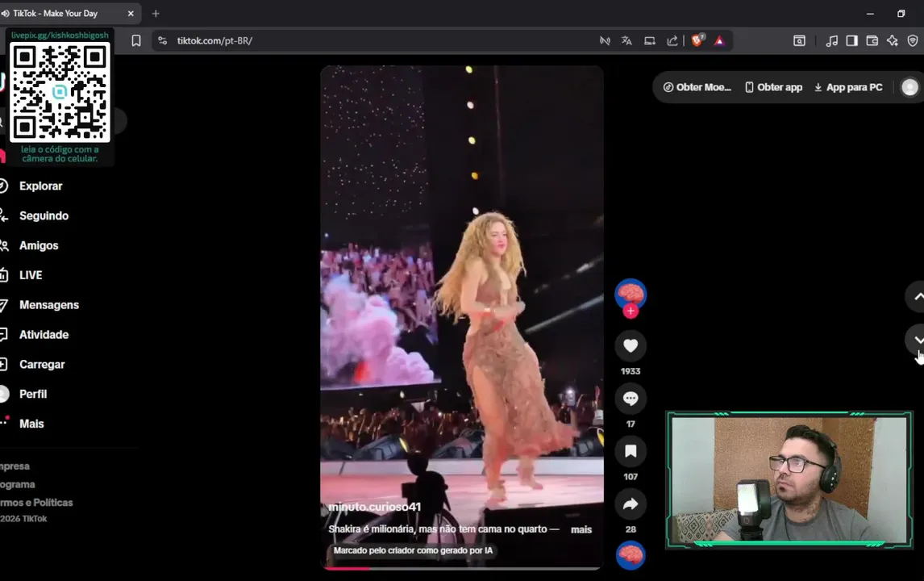Click the video progress bar

(462, 568)
